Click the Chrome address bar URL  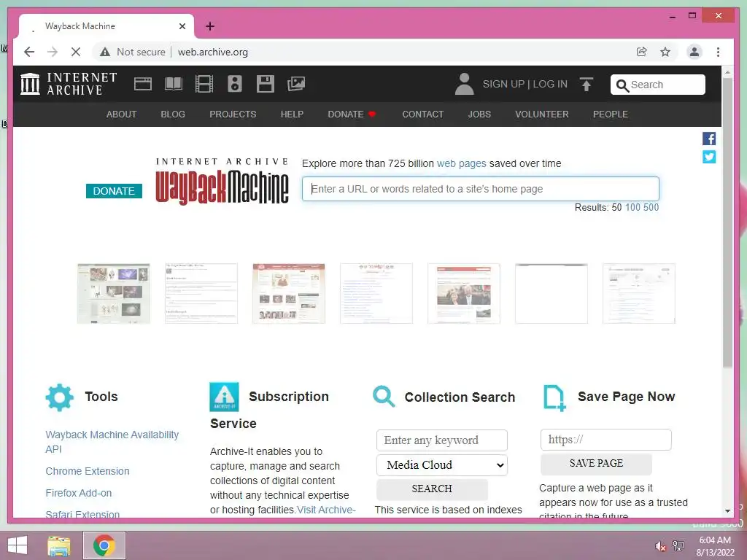[x=213, y=52]
